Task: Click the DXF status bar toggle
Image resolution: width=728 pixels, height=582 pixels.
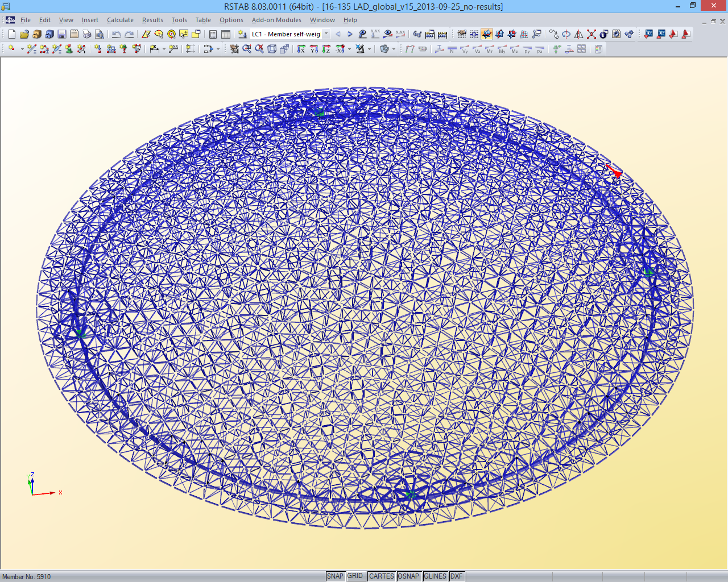Action: pos(457,576)
